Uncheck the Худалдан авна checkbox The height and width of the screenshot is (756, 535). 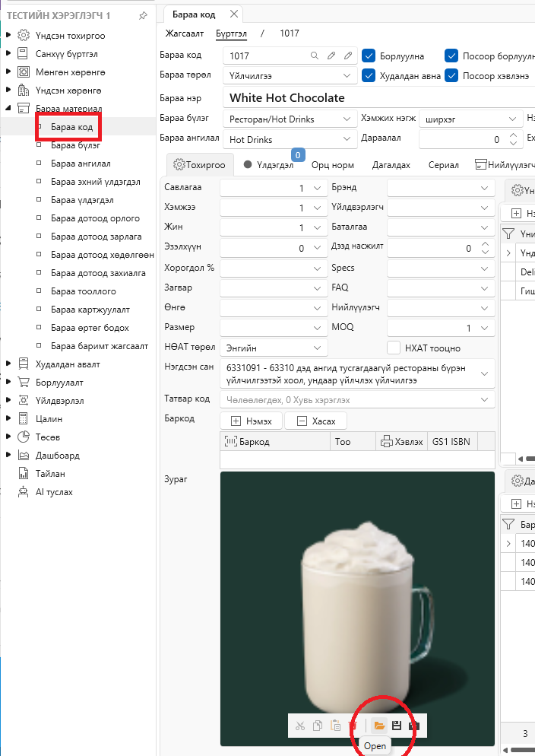369,76
